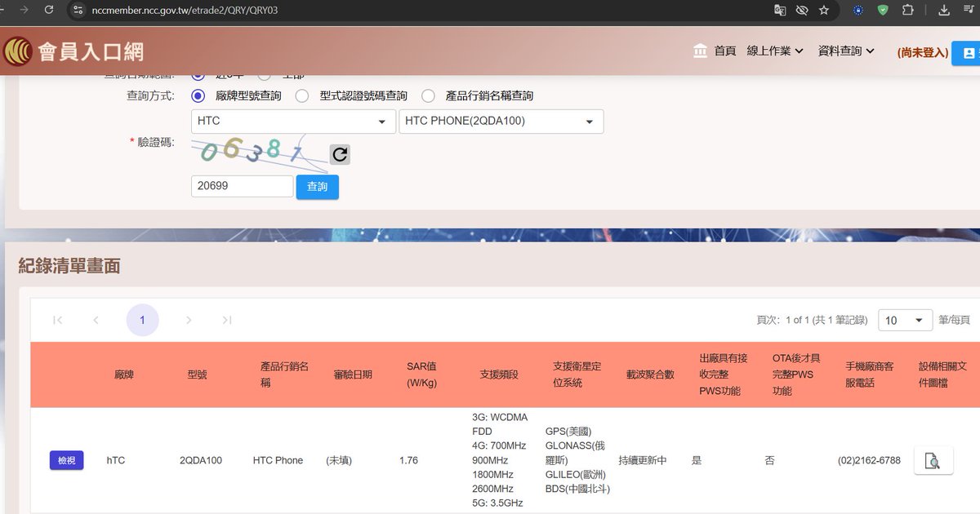980x514 pixels.
Task: Click the 手機廠商客服電話 column header
Action: coord(870,374)
